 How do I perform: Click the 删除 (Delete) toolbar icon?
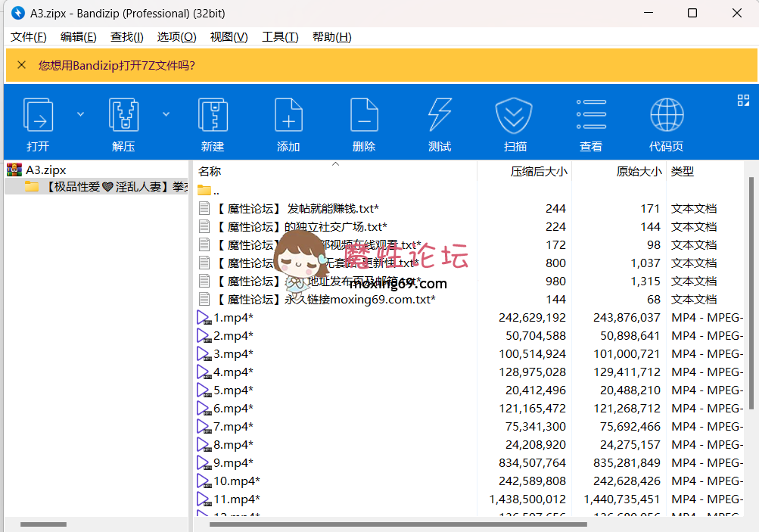(x=364, y=115)
